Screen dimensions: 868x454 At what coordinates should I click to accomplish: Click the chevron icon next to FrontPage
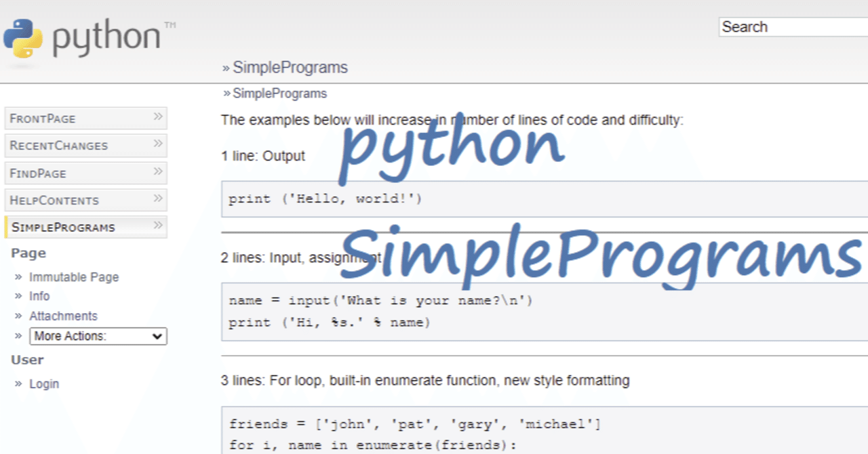click(159, 117)
